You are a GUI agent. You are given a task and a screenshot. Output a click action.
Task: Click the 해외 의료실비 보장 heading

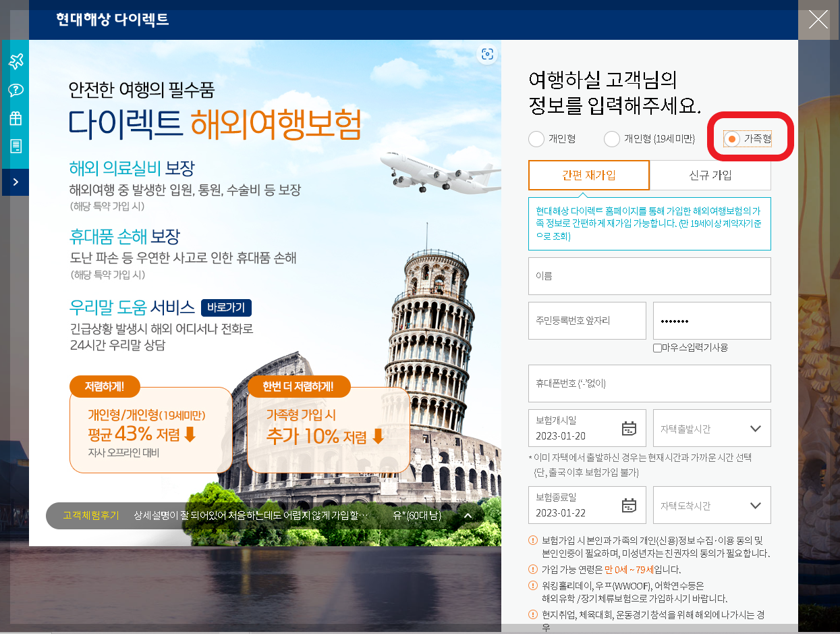pos(132,167)
